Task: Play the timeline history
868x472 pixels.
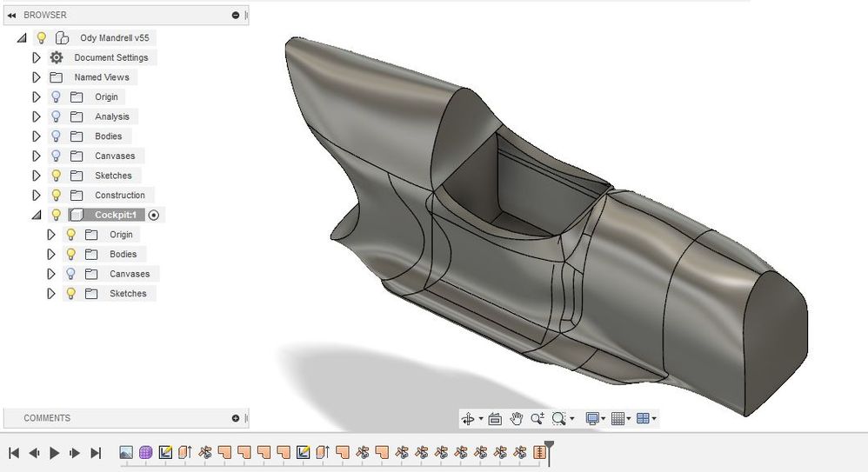Action: coord(54,453)
